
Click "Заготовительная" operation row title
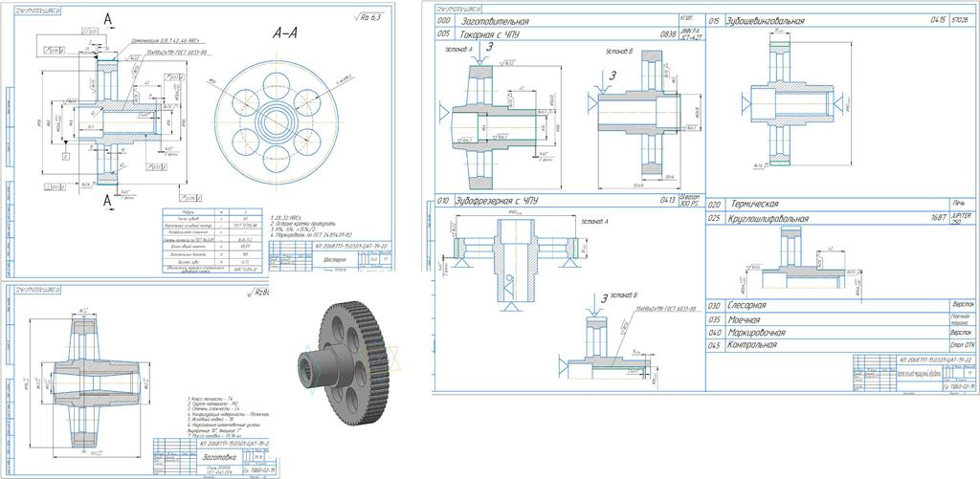coord(495,21)
